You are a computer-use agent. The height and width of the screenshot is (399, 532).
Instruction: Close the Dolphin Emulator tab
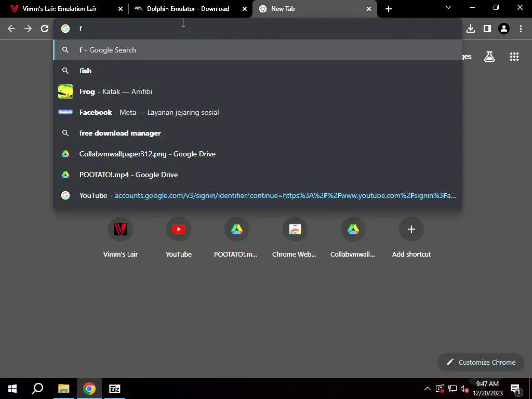pos(245,9)
